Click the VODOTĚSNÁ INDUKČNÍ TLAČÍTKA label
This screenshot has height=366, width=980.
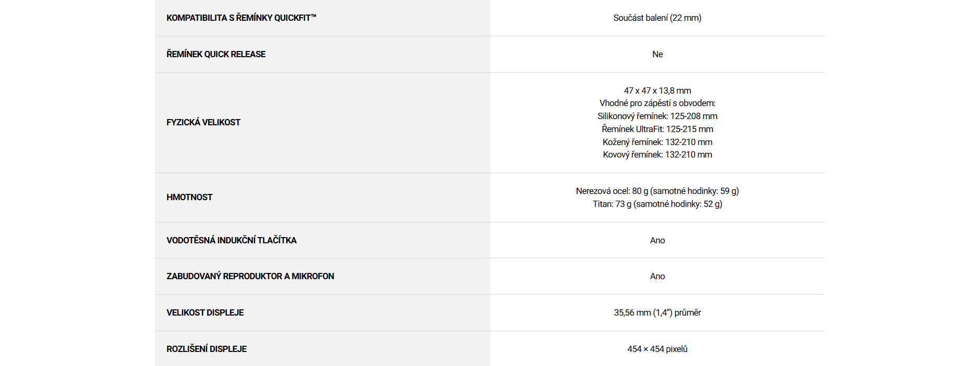click(232, 240)
